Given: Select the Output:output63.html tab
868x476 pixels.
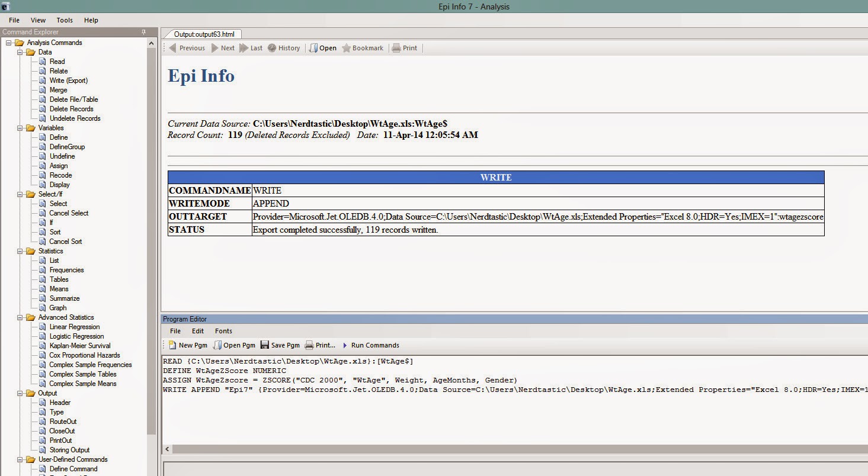Looking at the screenshot, I should 204,34.
